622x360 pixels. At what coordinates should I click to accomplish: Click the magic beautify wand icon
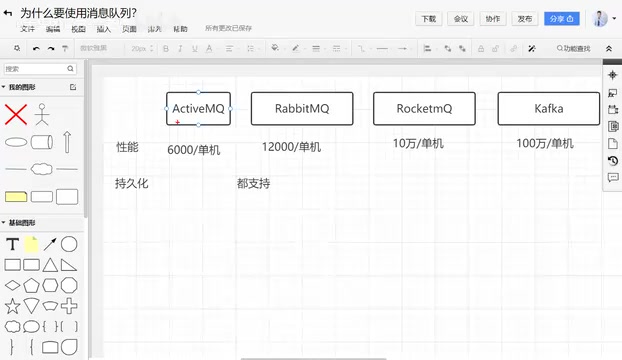pyautogui.click(x=532, y=48)
